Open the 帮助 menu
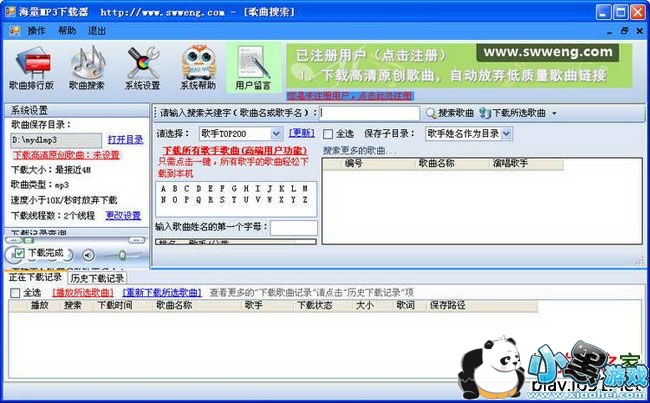The image size is (650, 403). [67, 31]
